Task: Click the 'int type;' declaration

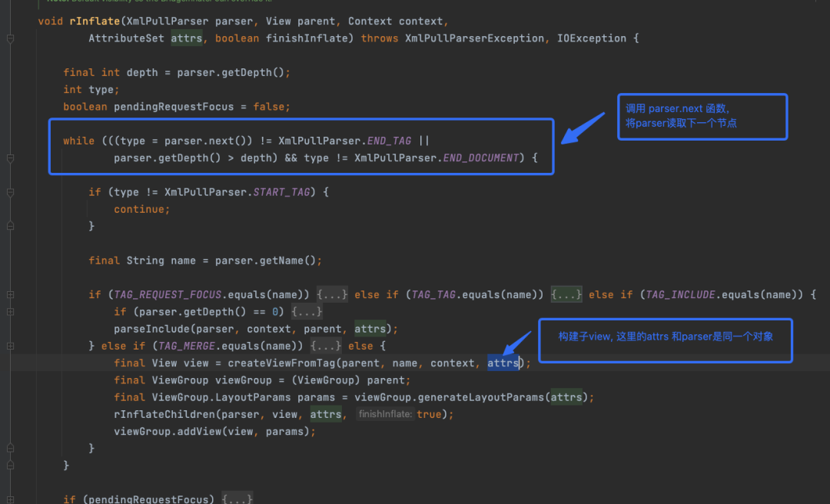Action: [91, 89]
